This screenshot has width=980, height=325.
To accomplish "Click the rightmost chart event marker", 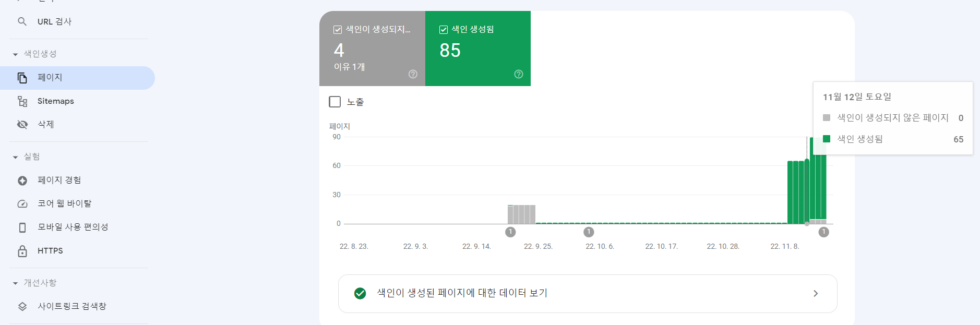I will pos(824,232).
